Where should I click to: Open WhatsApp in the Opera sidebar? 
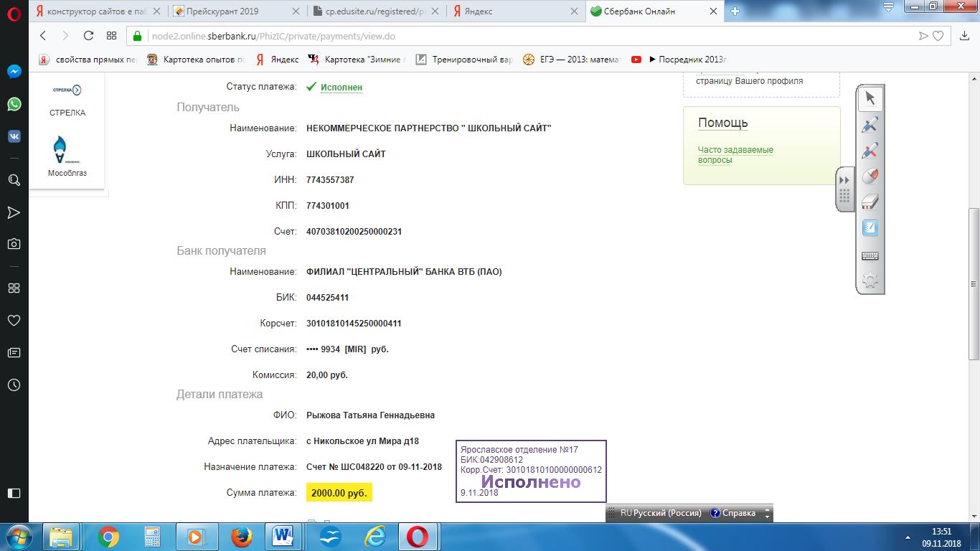coord(14,104)
